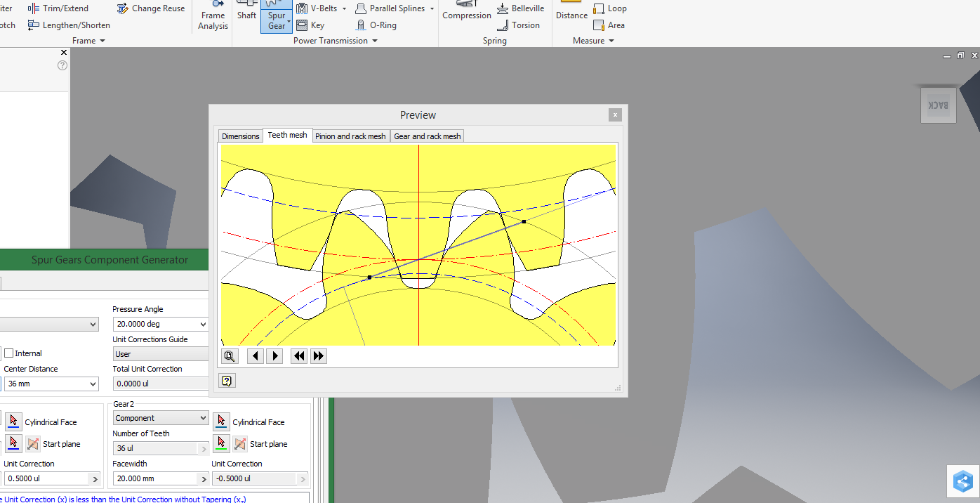Open the Pressure Angle dropdown
Image resolution: width=980 pixels, height=503 pixels.
click(204, 324)
